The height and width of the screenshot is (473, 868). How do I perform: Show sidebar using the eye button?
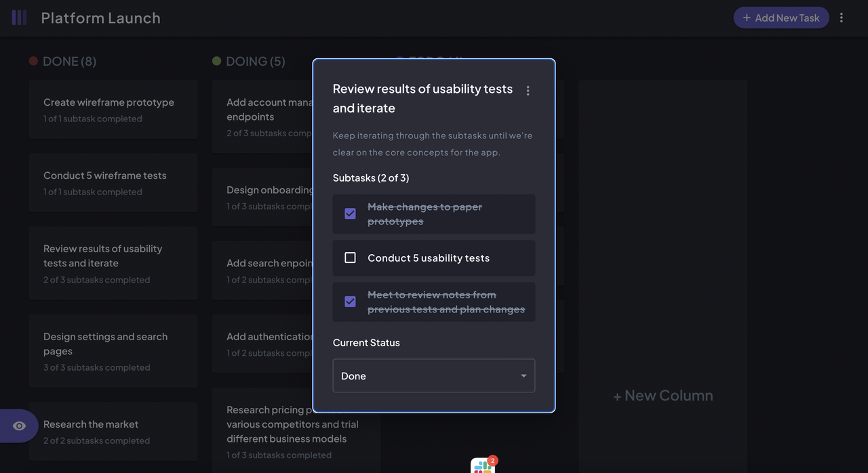(x=19, y=426)
